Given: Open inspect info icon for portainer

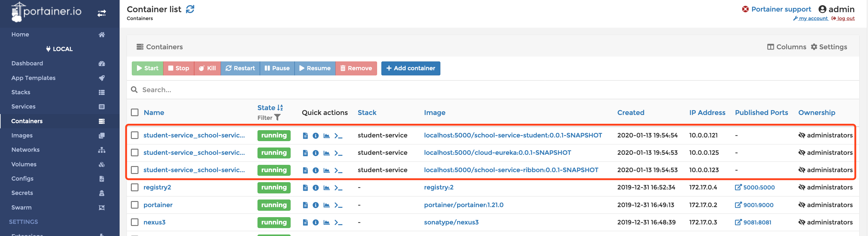Looking at the screenshot, I should [x=316, y=205].
